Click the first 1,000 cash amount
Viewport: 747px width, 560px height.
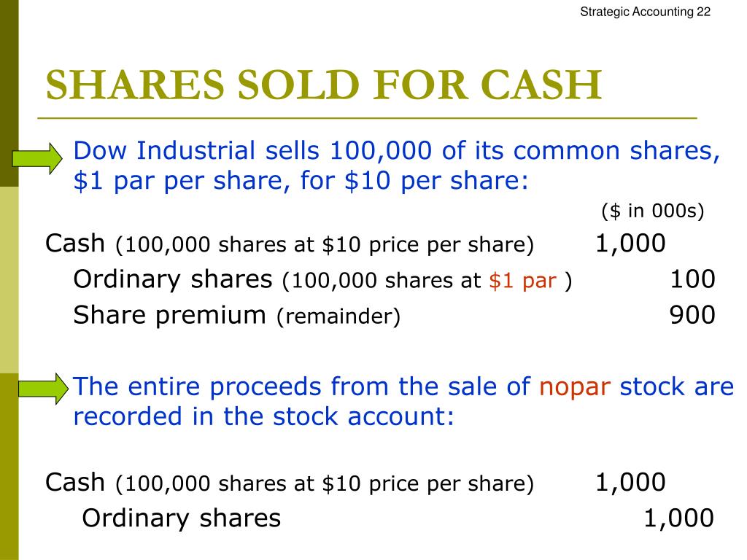pyautogui.click(x=630, y=244)
